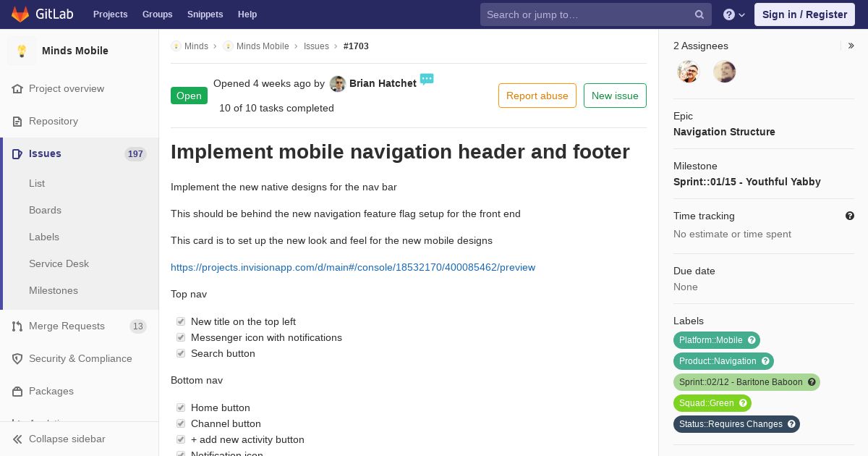
Task: Click the Report abuse button
Action: coord(537,96)
